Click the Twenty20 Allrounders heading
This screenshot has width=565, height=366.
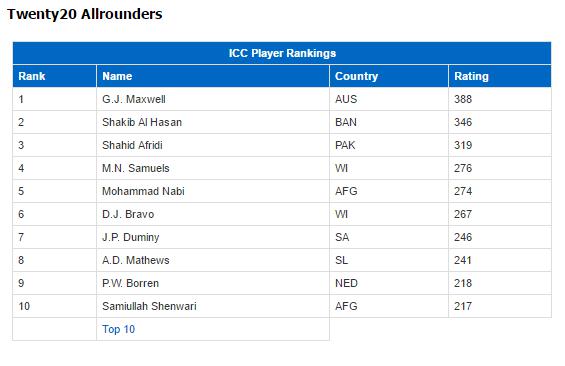click(85, 14)
